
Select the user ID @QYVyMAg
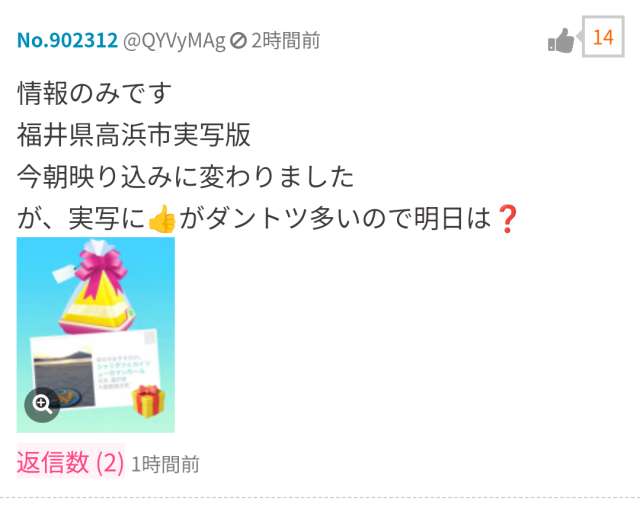pos(174,41)
